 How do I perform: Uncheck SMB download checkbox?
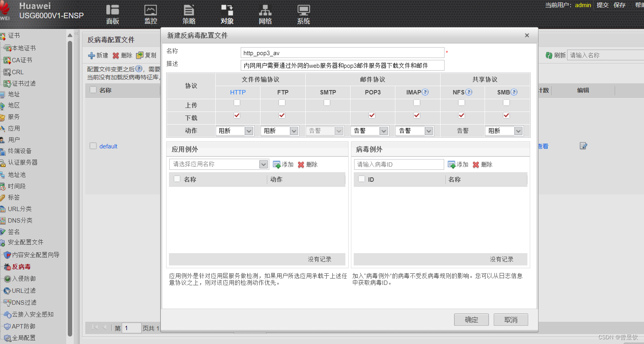pos(506,115)
